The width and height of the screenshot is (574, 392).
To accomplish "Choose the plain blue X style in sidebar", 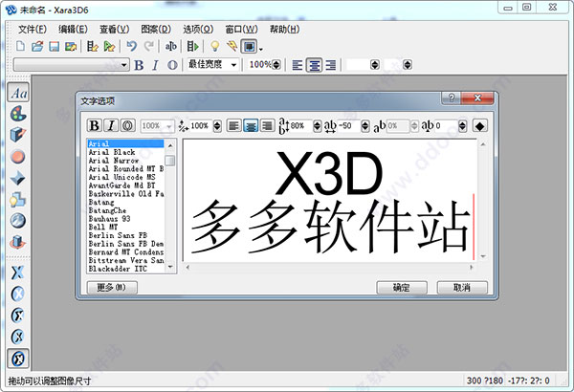I will point(17,272).
